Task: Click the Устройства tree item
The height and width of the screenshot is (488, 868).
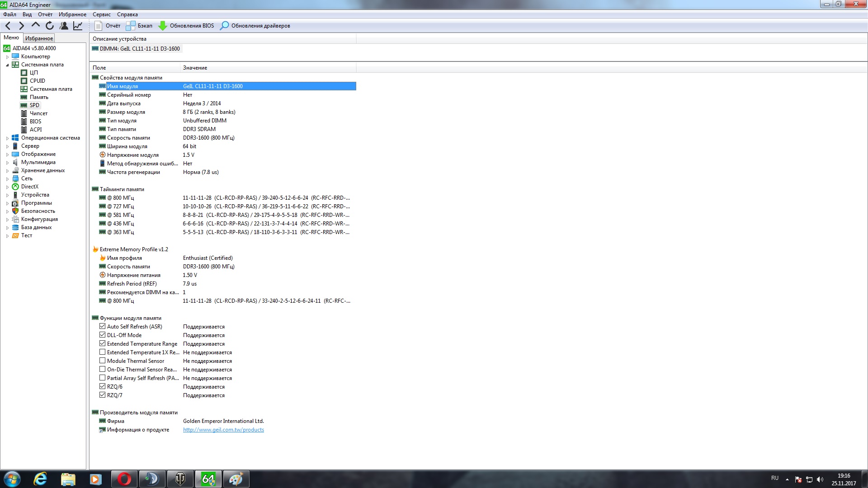Action: pyautogui.click(x=35, y=195)
